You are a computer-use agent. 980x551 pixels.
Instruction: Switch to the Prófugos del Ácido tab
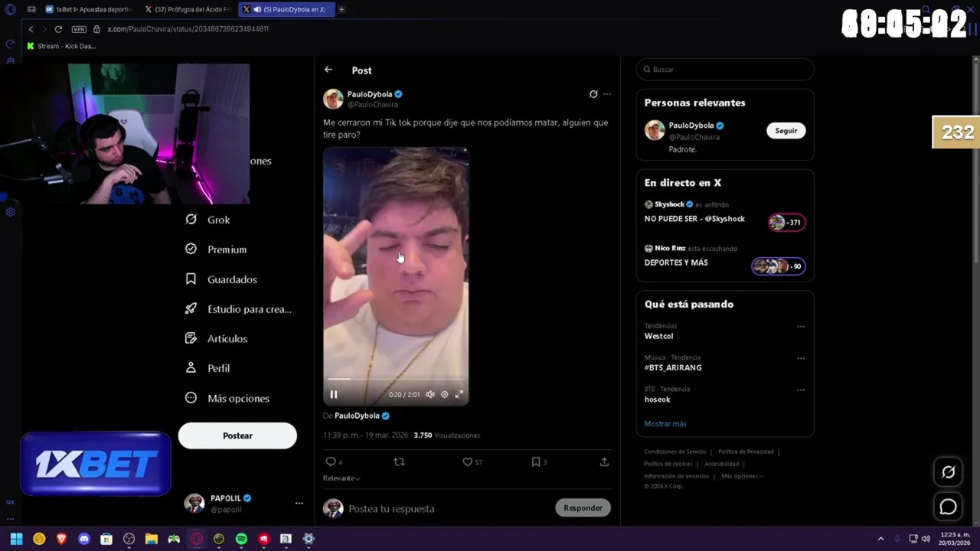pos(188,9)
